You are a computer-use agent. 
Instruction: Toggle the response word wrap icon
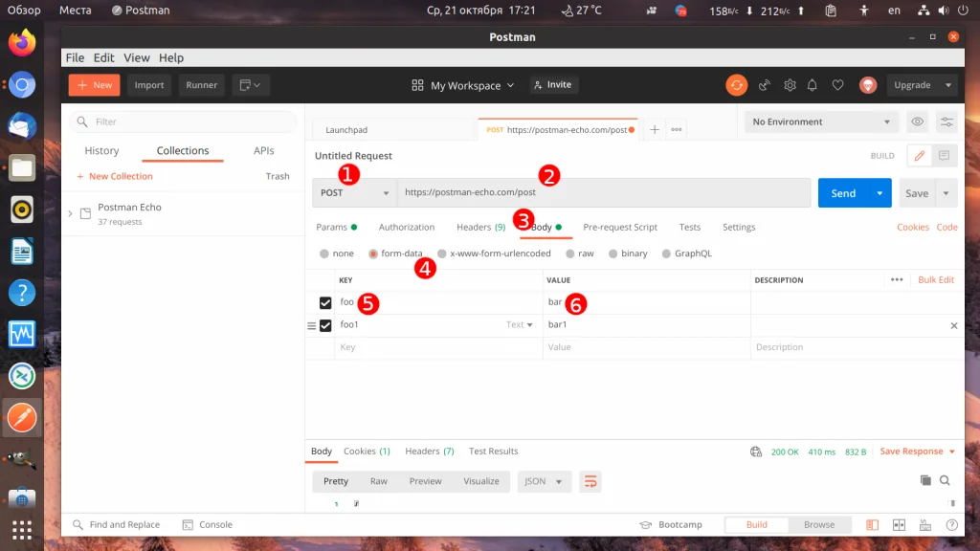(590, 481)
